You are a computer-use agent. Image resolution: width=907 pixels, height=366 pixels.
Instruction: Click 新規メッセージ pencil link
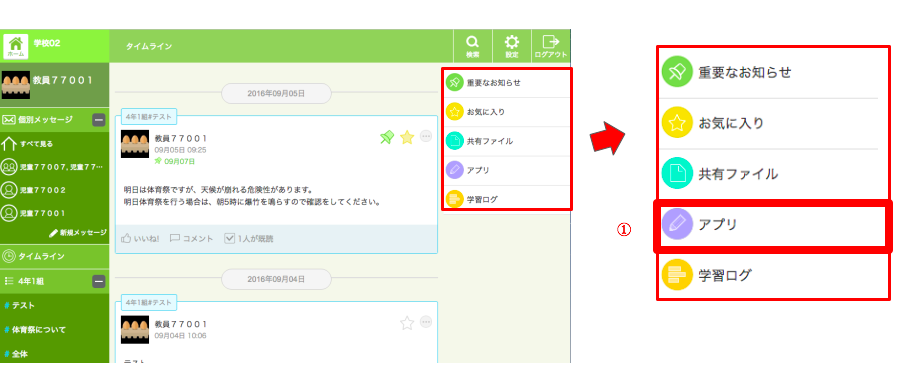78,232
